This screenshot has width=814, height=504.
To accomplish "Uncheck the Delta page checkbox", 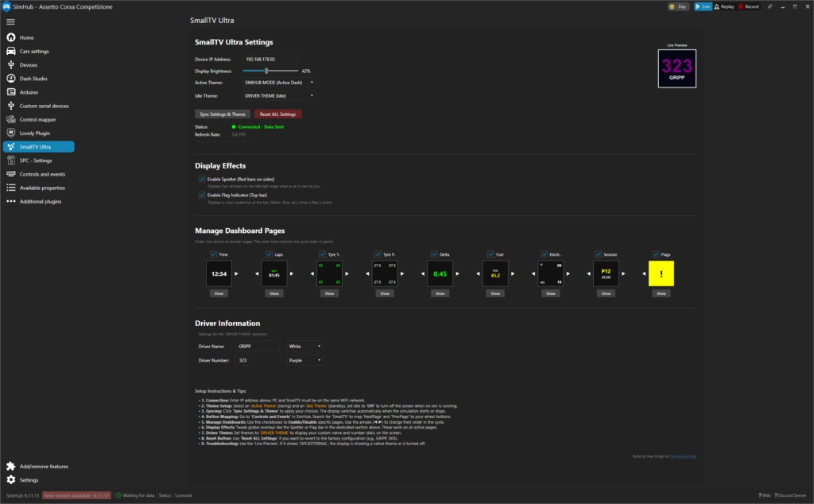I will 434,254.
